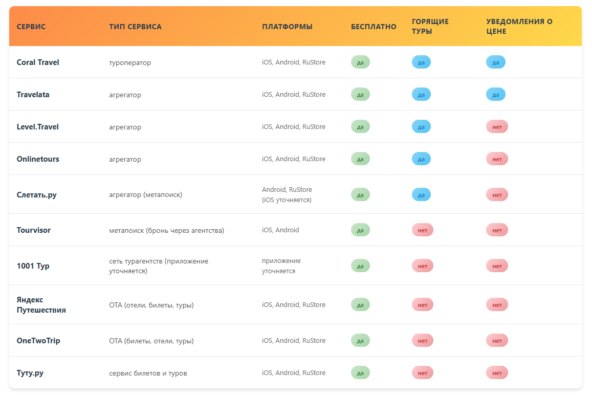Click platforms cell in Level.Travel row

[293, 126]
